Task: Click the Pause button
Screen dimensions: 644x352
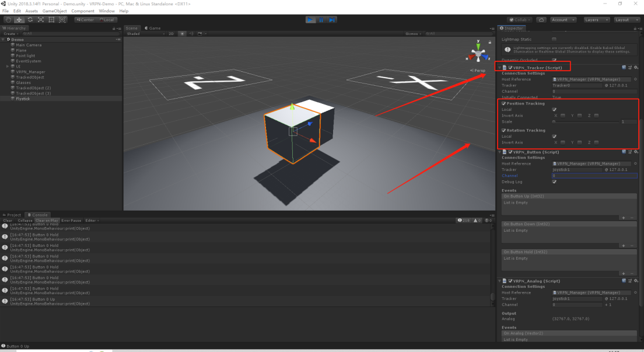Action: coord(321,20)
